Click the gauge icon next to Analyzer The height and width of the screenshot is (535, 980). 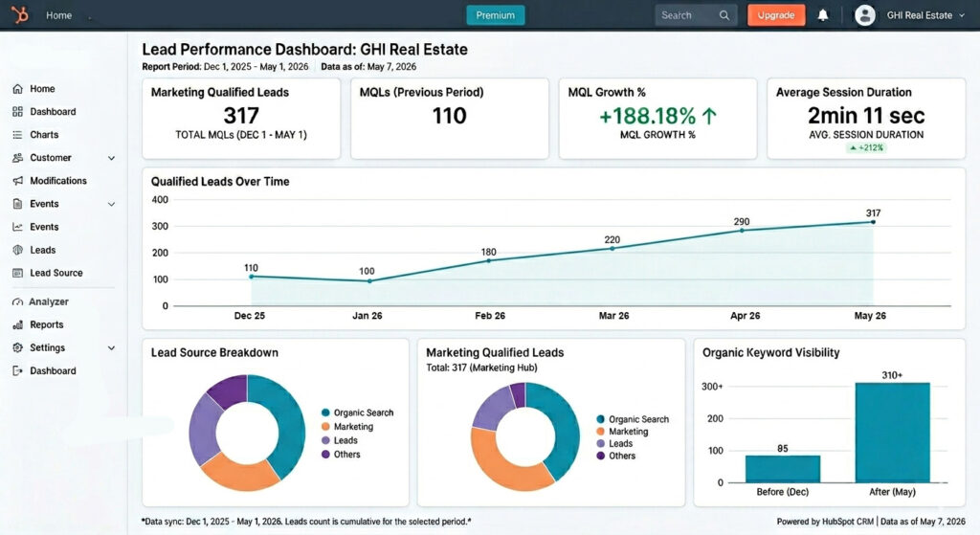coord(17,301)
